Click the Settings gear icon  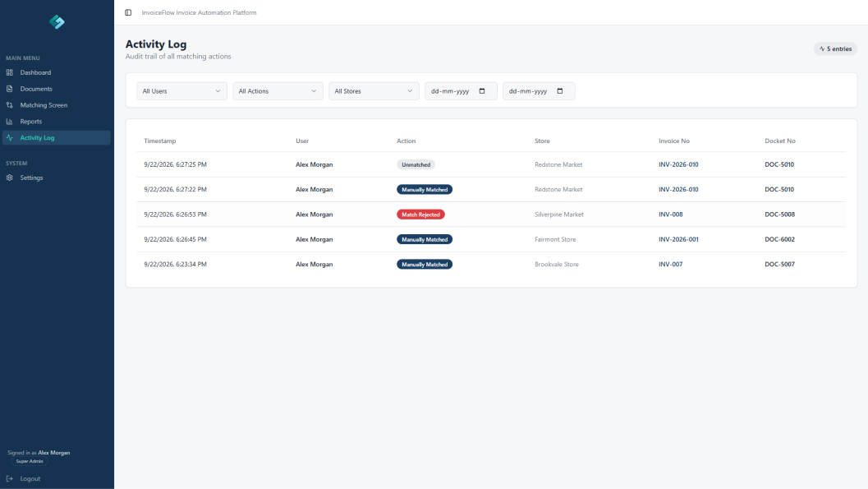(x=9, y=178)
